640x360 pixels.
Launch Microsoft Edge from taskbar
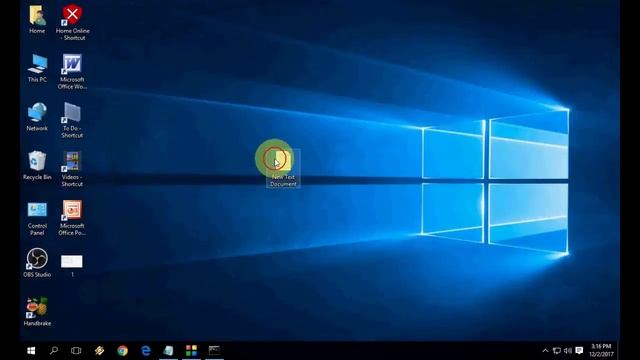point(146,351)
